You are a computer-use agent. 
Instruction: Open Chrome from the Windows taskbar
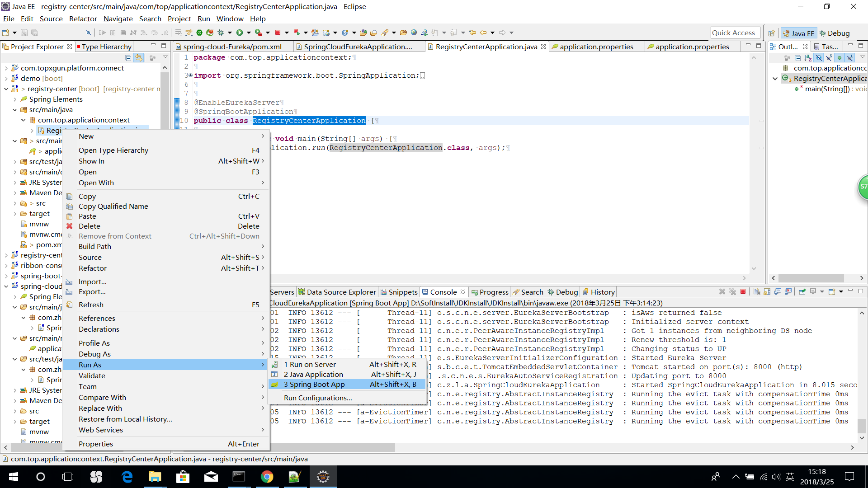(x=267, y=477)
